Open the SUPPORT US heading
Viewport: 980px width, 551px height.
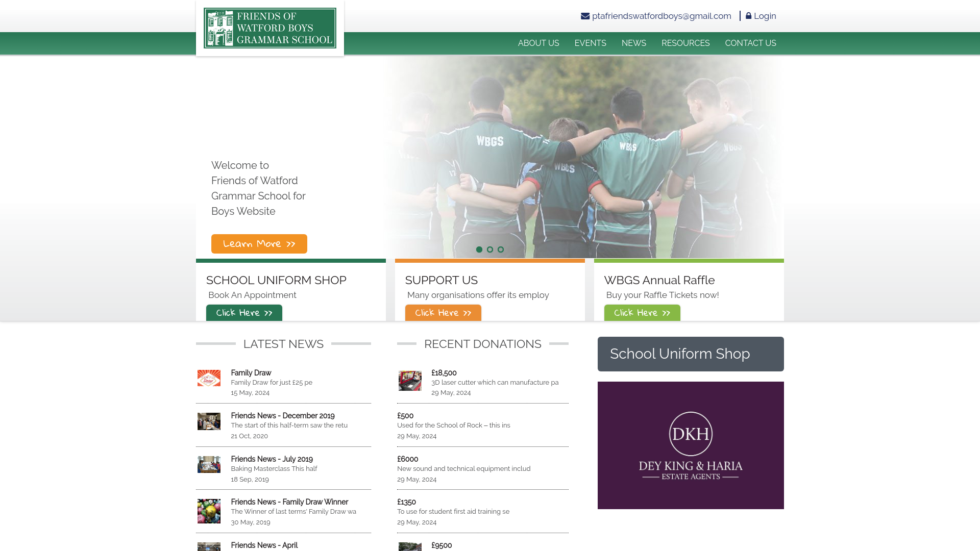442,280
